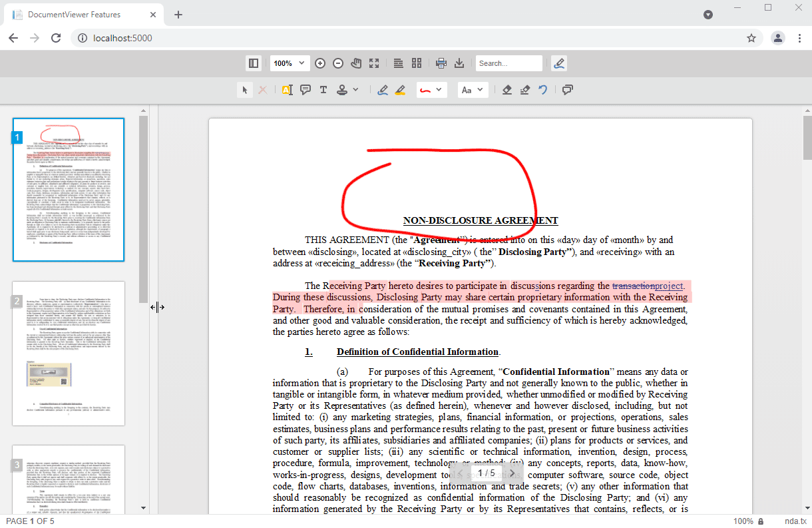Print the document
Screen dimensions: 812x528
click(x=441, y=63)
